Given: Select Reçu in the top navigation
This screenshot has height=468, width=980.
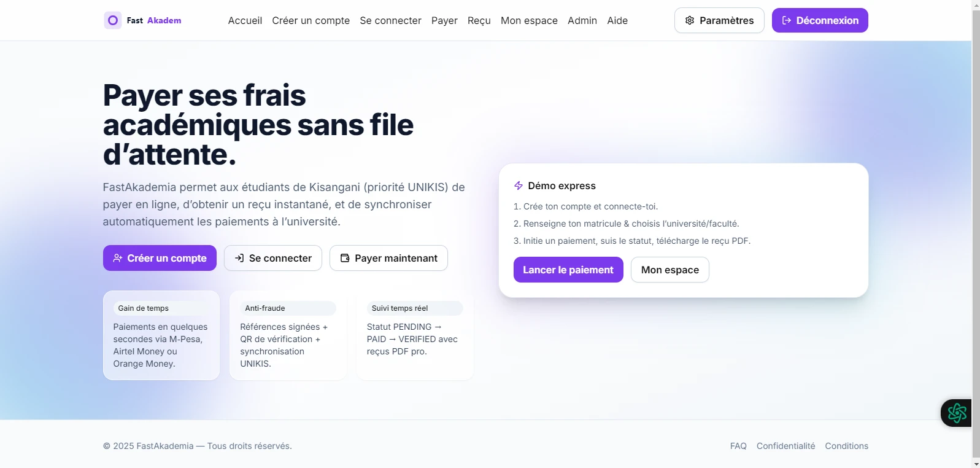Looking at the screenshot, I should pyautogui.click(x=479, y=20).
